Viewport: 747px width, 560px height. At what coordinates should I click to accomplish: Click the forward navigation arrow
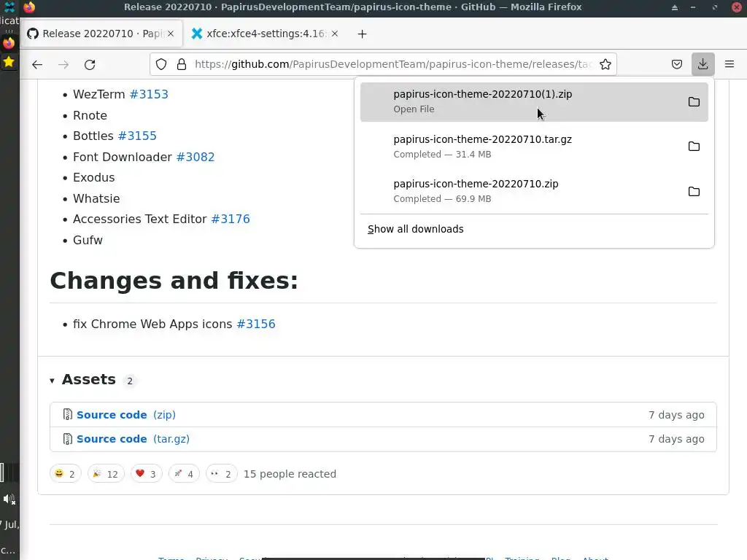pos(63,64)
